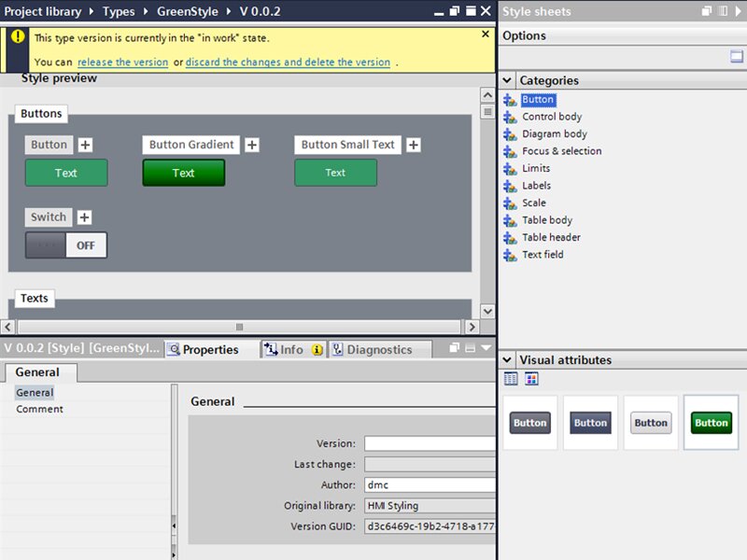
Task: Open the Info tab
Action: point(294,349)
